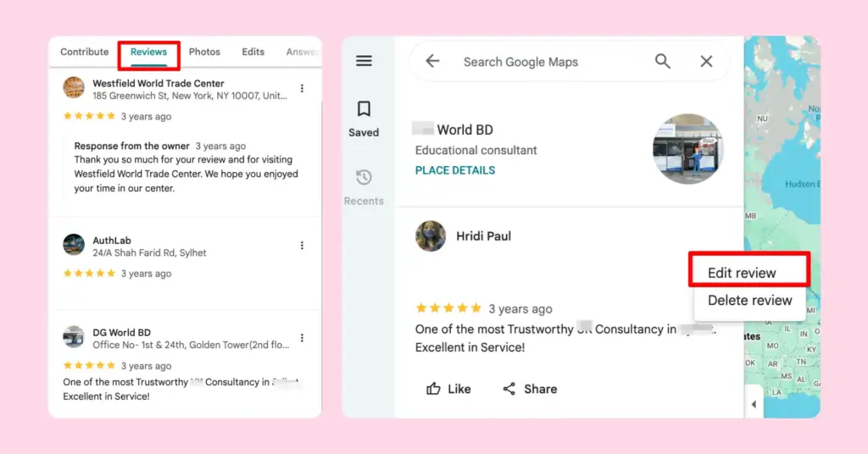Like the review with thumbs-up button
Screen dimensions: 868x454
click(448, 389)
